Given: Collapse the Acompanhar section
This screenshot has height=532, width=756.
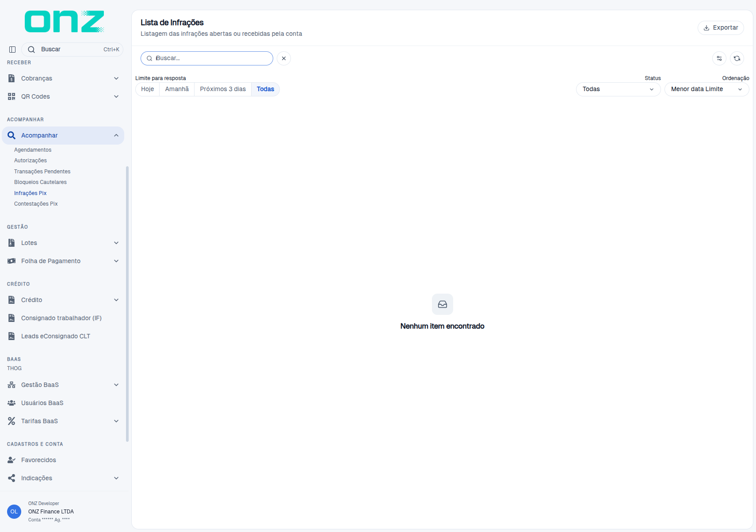Looking at the screenshot, I should pos(116,135).
